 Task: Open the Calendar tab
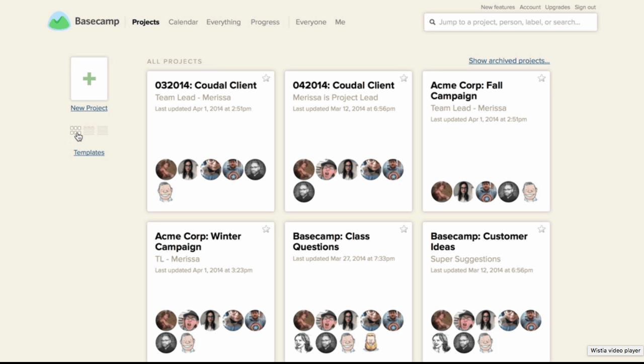[x=183, y=22]
